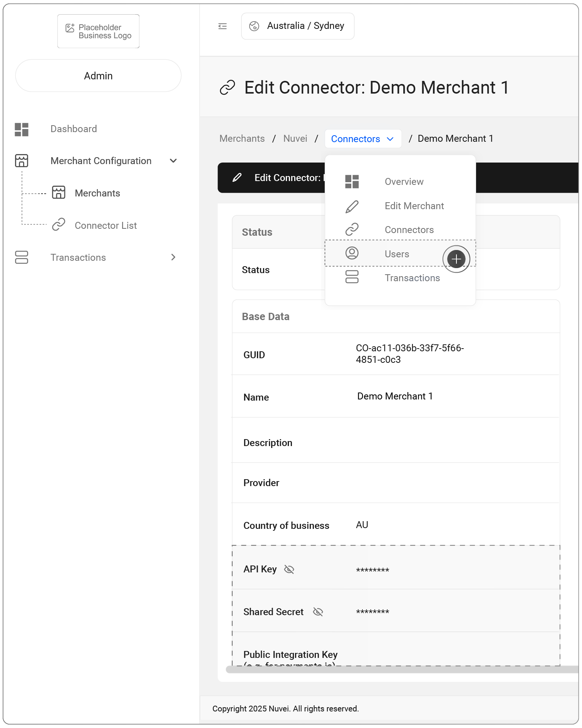Go to the Merchants breadcrumb

pos(242,139)
